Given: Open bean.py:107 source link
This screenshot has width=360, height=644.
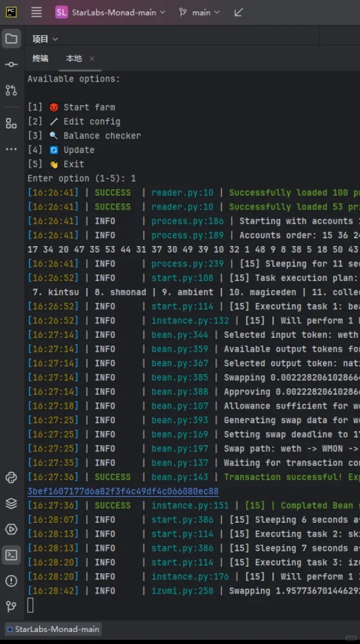Looking at the screenshot, I should 180,406.
